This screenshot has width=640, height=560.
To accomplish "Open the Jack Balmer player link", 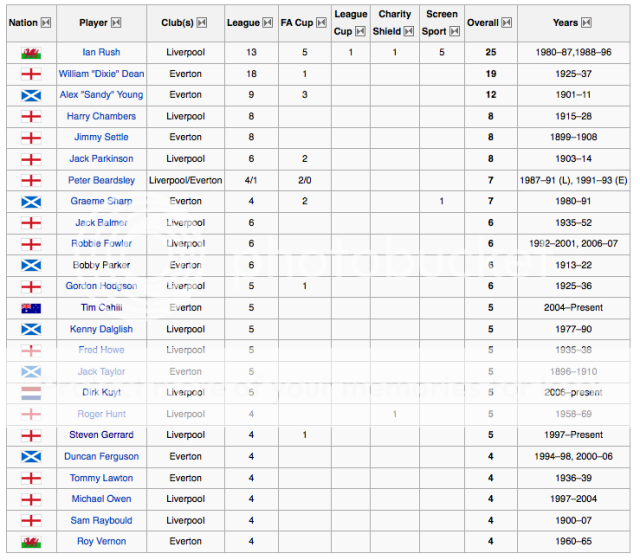I will (101, 223).
